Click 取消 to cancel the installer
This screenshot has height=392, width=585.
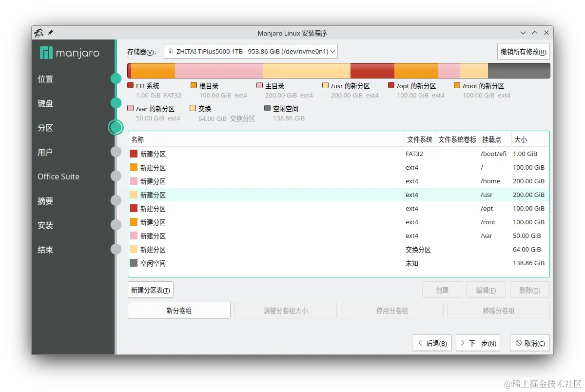[x=529, y=343]
